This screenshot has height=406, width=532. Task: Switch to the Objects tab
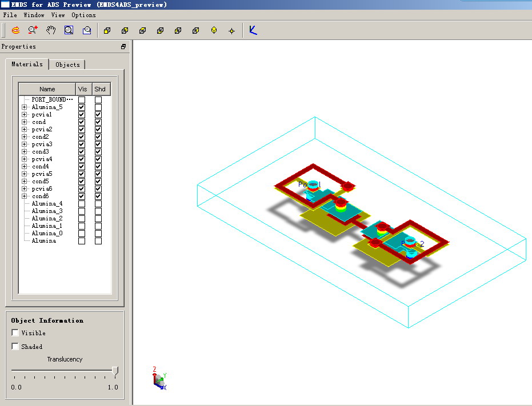point(67,65)
